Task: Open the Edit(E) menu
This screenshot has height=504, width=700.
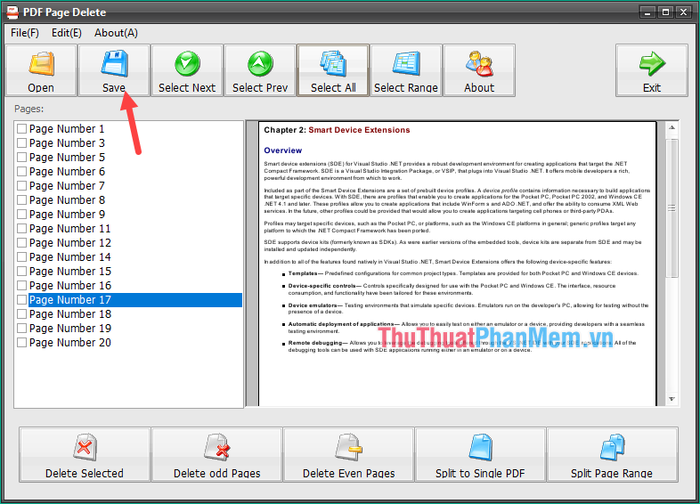Action: (x=67, y=33)
